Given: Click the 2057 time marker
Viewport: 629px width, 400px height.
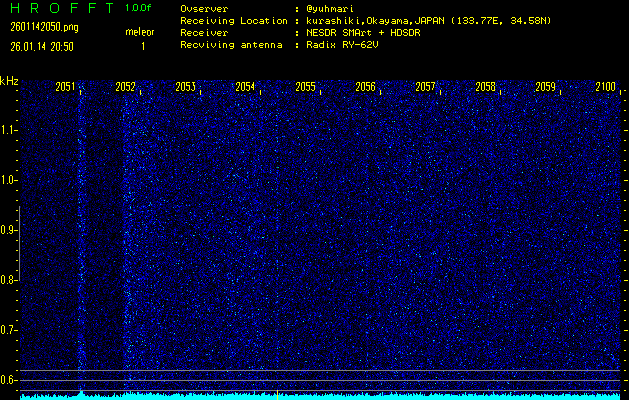Looking at the screenshot, I should [425, 87].
